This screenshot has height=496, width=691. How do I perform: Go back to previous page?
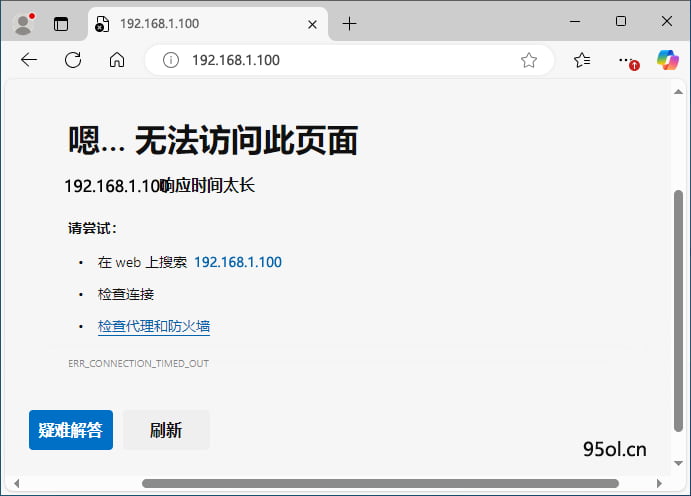coord(29,60)
